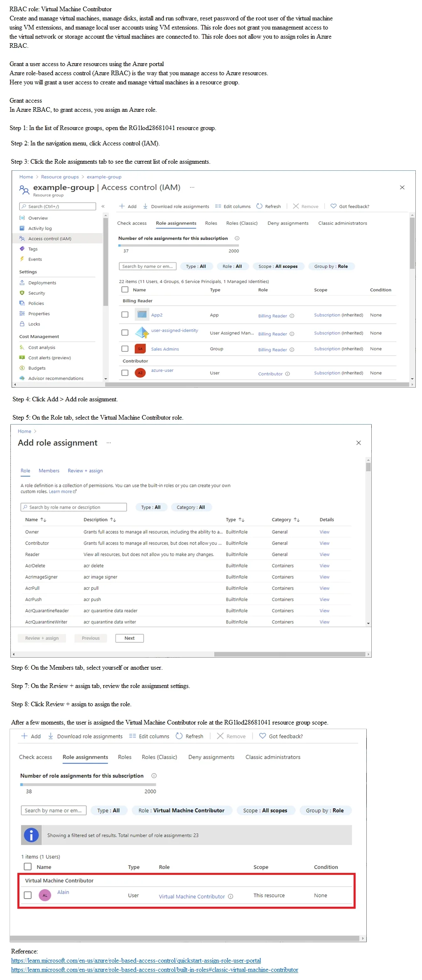422x980 pixels.
Task: Select the checkbox next to user Alain
Action: pyautogui.click(x=28, y=895)
